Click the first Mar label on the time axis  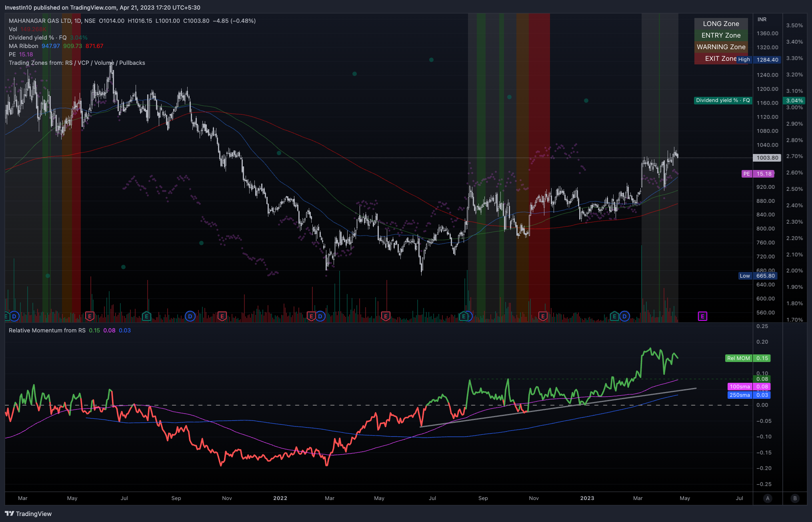[x=23, y=498]
